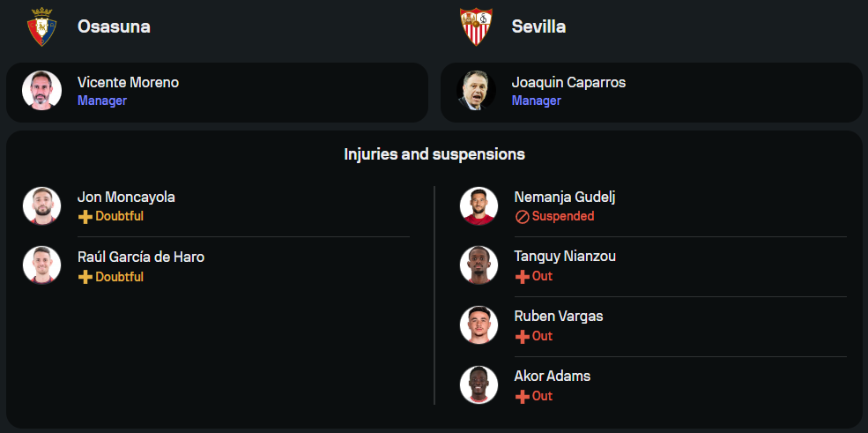Select the Ruben Vargas player name
This screenshot has width=868, height=433.
click(x=559, y=316)
